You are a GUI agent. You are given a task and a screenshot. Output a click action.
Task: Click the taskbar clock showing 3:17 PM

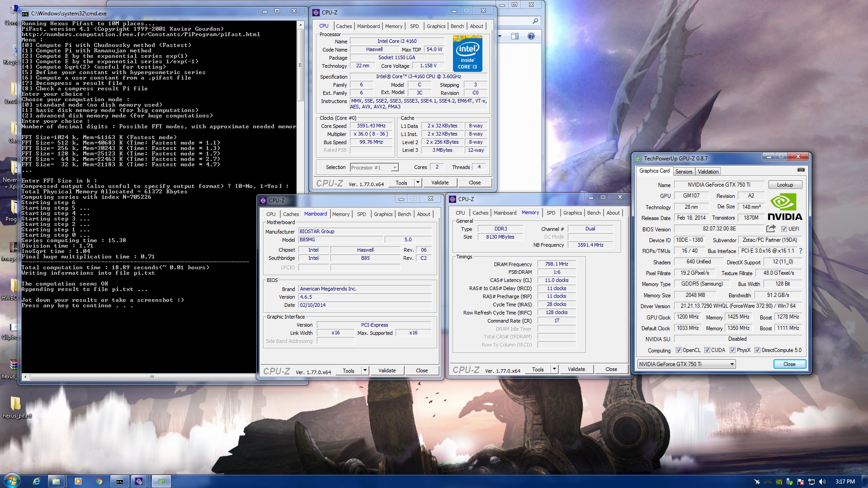(x=844, y=482)
